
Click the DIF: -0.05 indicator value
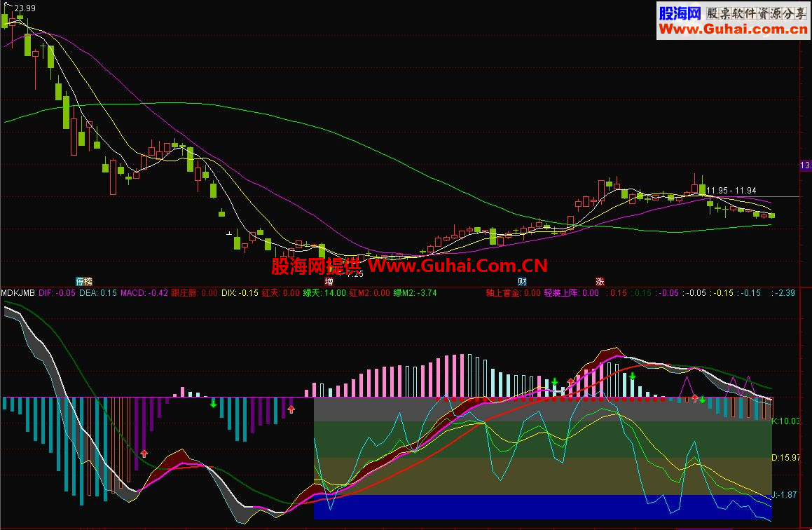click(x=57, y=293)
